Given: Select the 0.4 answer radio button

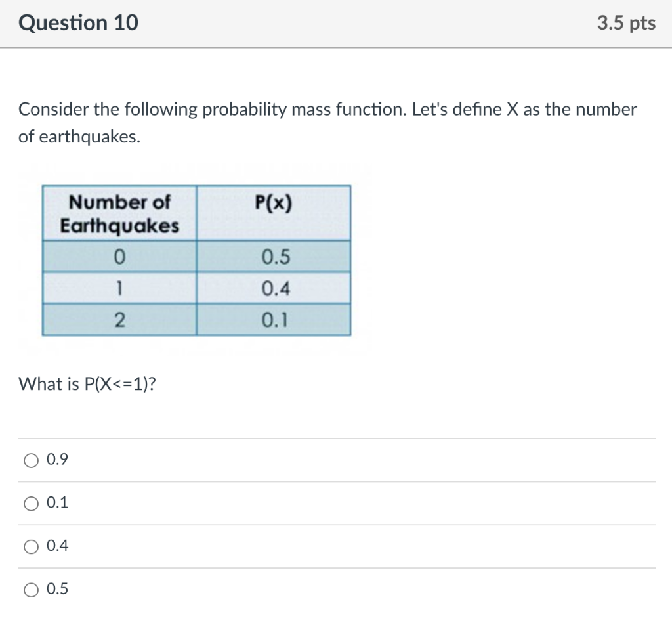Looking at the screenshot, I should [31, 546].
